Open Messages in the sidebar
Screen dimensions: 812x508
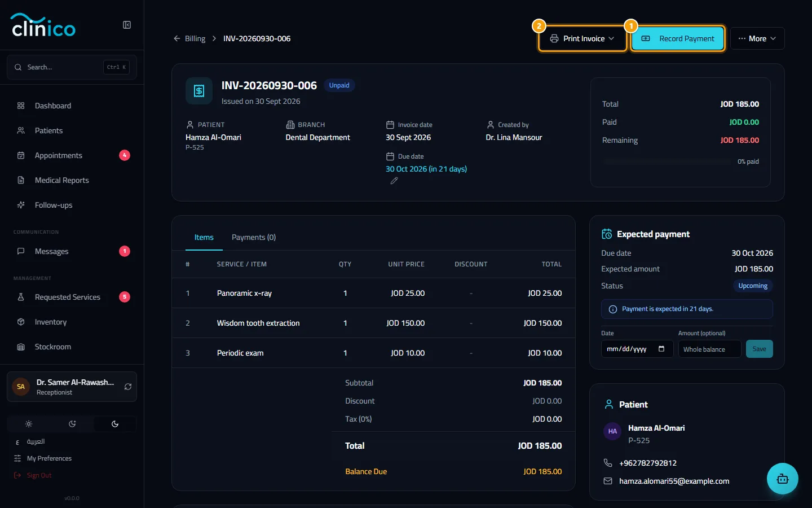pos(72,251)
